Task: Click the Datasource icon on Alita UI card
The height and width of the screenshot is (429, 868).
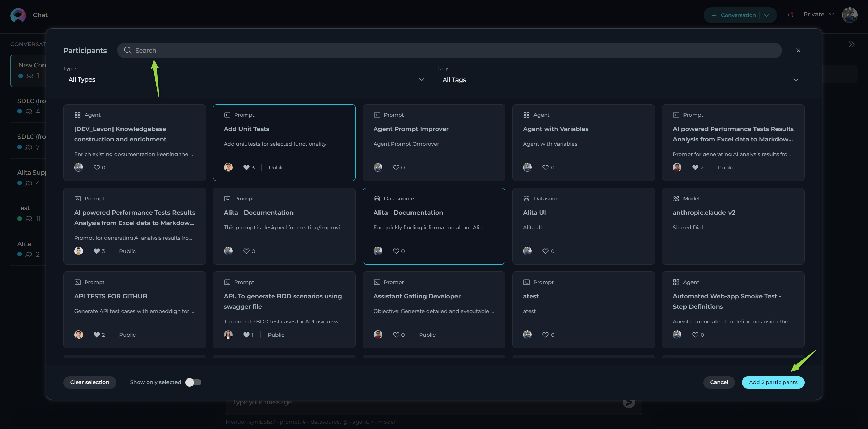Action: click(x=526, y=198)
